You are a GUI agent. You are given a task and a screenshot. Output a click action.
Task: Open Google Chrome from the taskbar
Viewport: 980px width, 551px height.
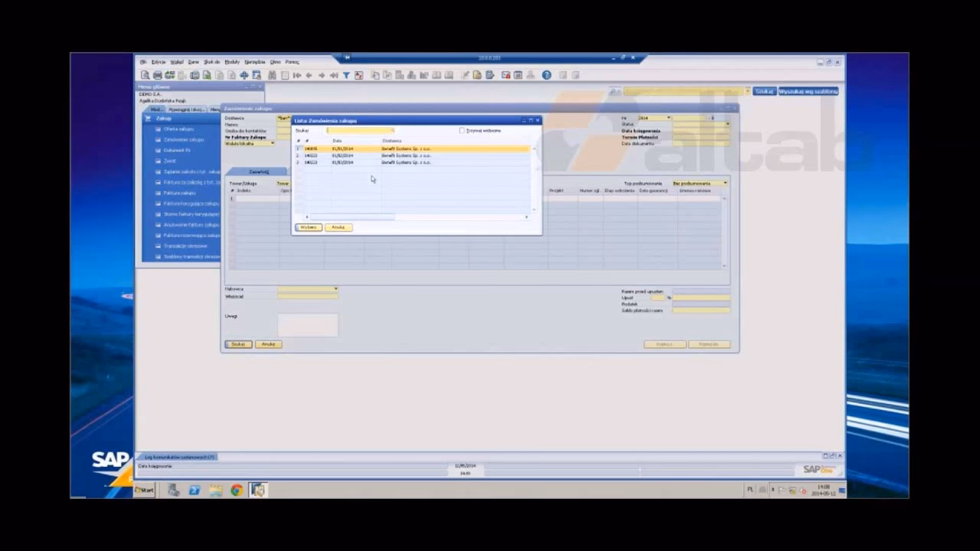tap(237, 490)
